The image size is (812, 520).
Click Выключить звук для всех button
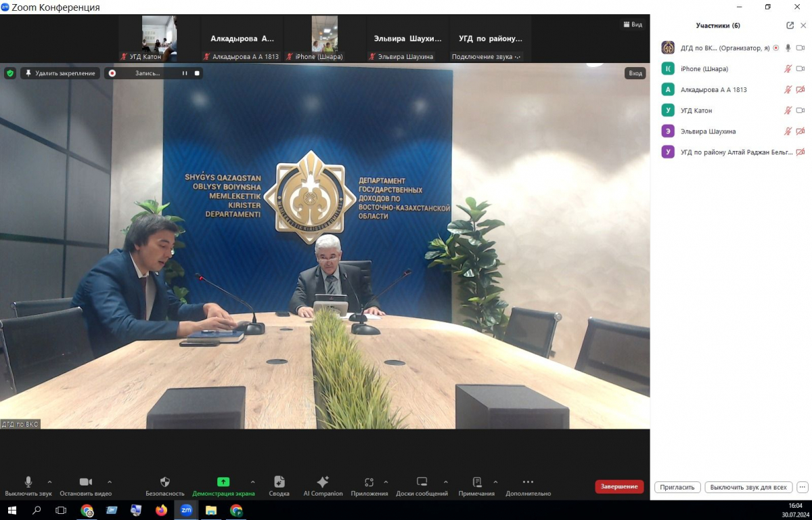tap(748, 487)
